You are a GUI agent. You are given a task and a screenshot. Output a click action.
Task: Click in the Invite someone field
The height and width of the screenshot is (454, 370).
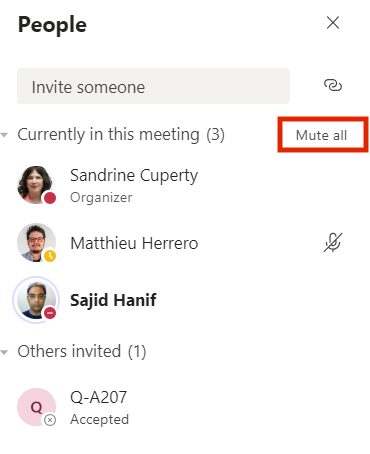[153, 86]
